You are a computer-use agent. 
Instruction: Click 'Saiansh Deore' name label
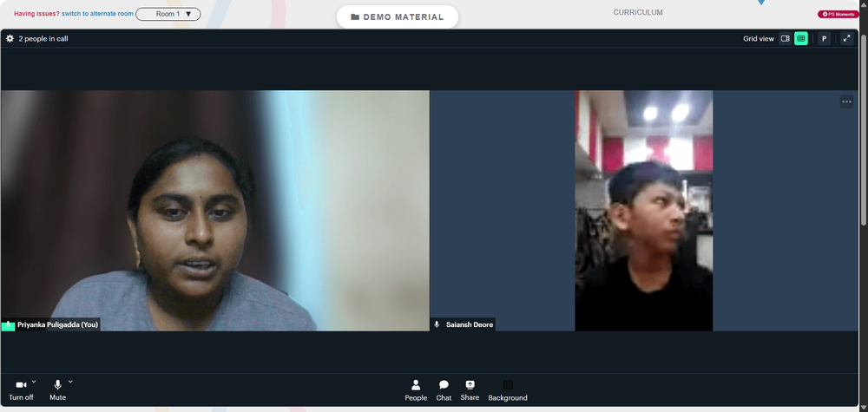(470, 325)
